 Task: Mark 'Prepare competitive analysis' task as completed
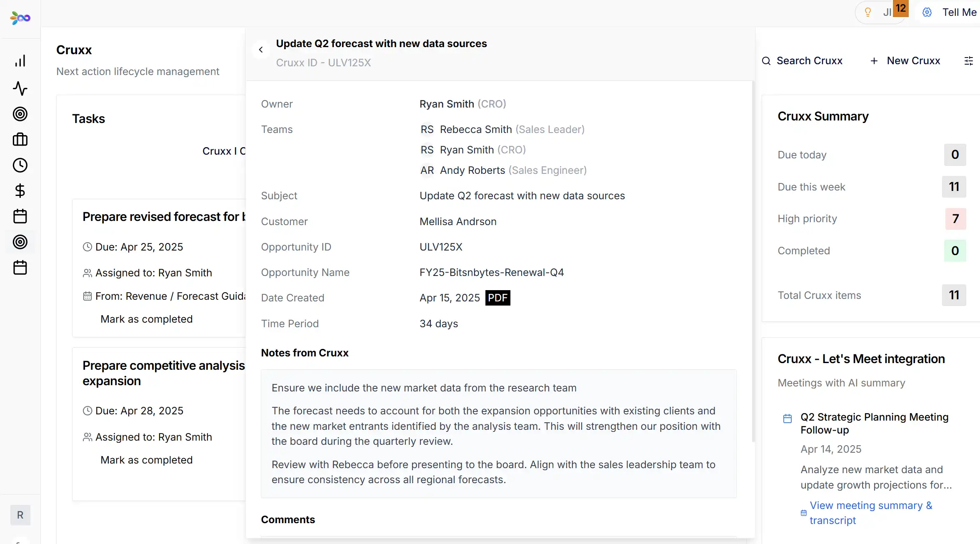coord(146,460)
